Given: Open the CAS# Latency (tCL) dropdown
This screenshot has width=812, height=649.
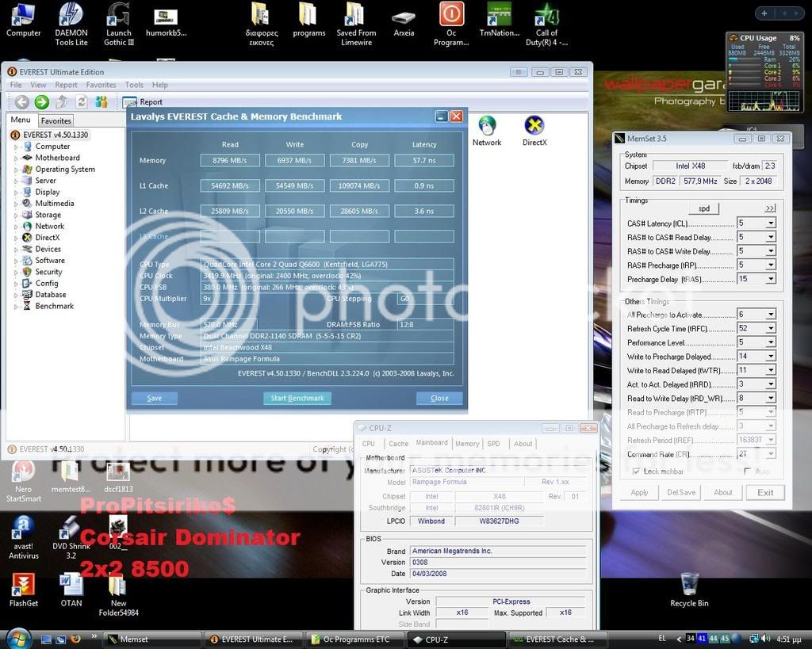Looking at the screenshot, I should click(770, 223).
